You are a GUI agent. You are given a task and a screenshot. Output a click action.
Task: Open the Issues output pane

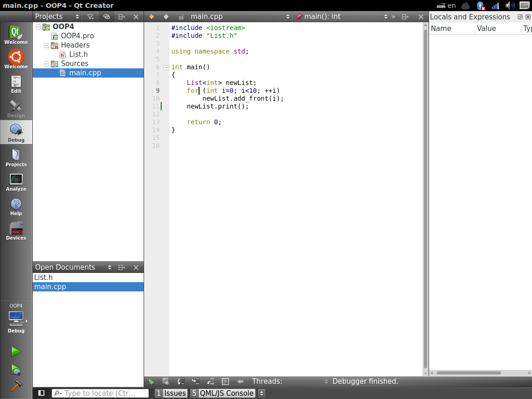coord(171,393)
